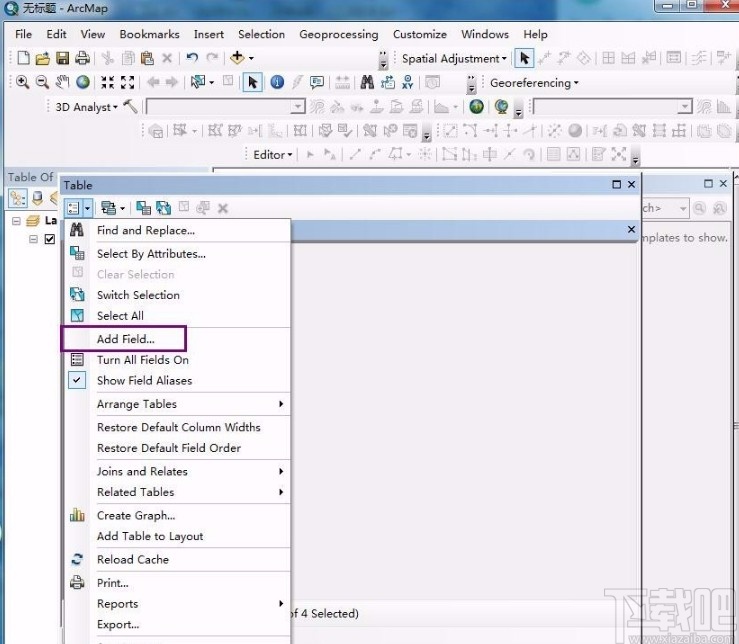Viewport: 739px width, 644px height.
Task: Click the Go To XY icon
Action: [x=408, y=83]
